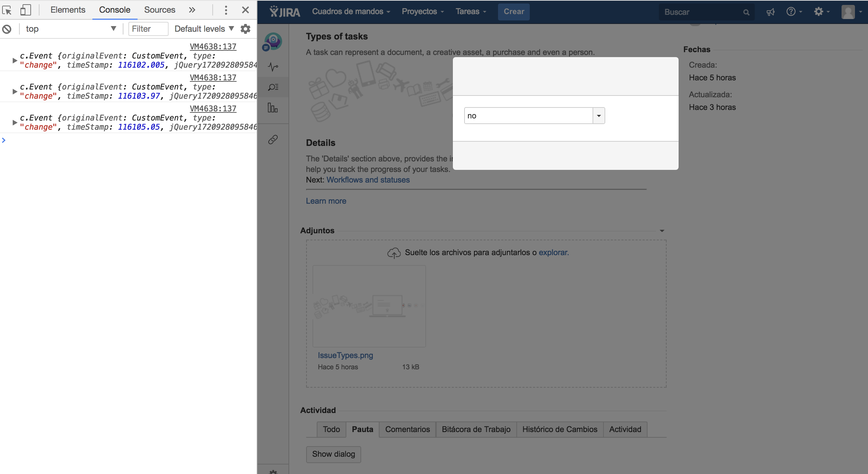Close the DevTools panel

coord(245,10)
